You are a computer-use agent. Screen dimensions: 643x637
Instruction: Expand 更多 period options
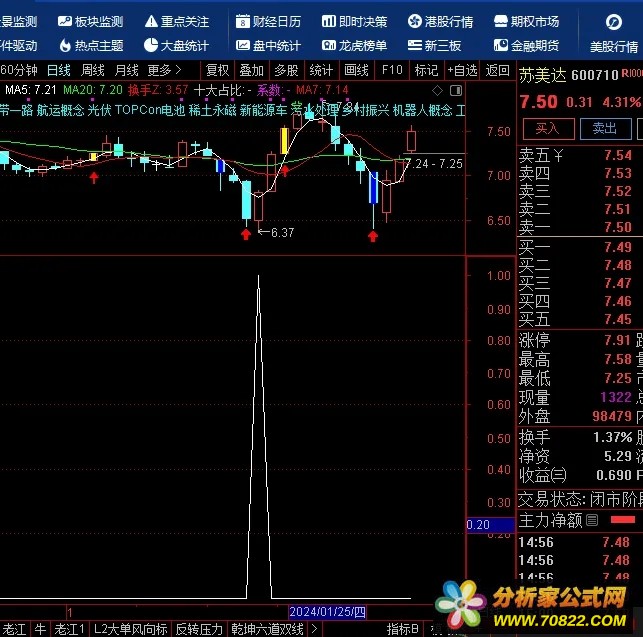[164, 70]
